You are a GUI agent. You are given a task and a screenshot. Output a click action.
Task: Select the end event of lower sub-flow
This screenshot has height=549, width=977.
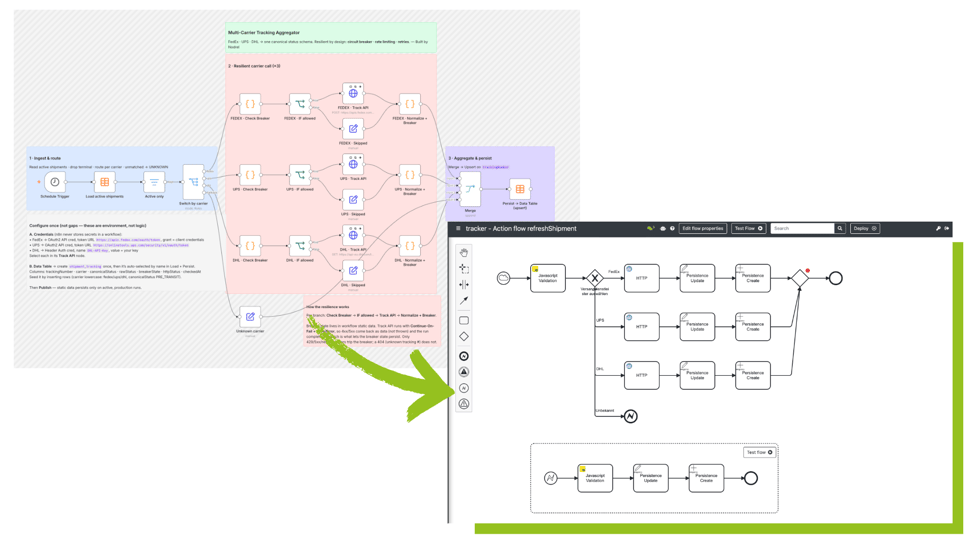point(751,478)
